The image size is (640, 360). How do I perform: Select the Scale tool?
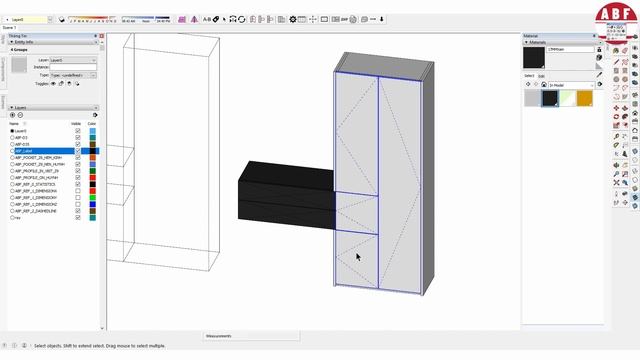616,125
